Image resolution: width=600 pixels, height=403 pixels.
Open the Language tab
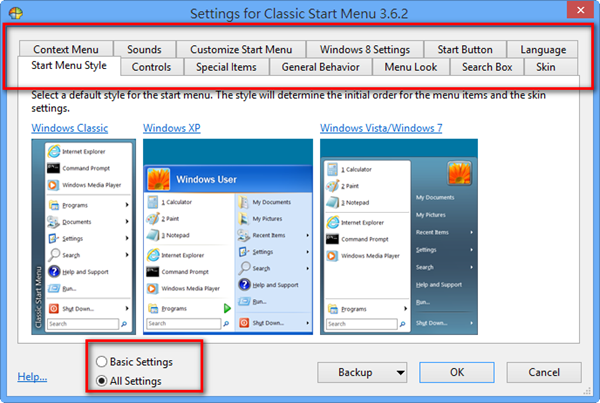click(542, 50)
